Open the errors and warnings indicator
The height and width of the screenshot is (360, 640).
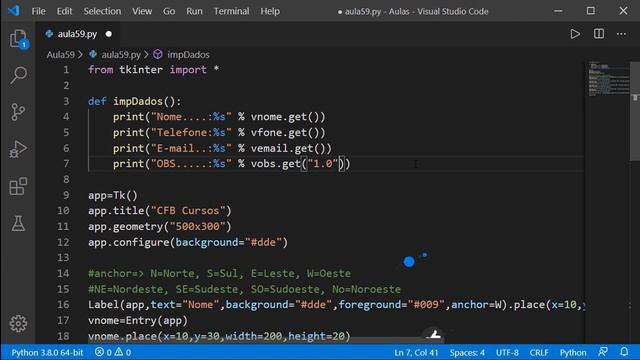113,352
